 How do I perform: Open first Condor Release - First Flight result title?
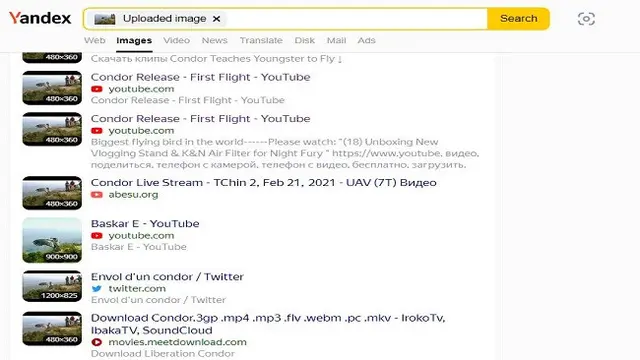tap(200, 77)
